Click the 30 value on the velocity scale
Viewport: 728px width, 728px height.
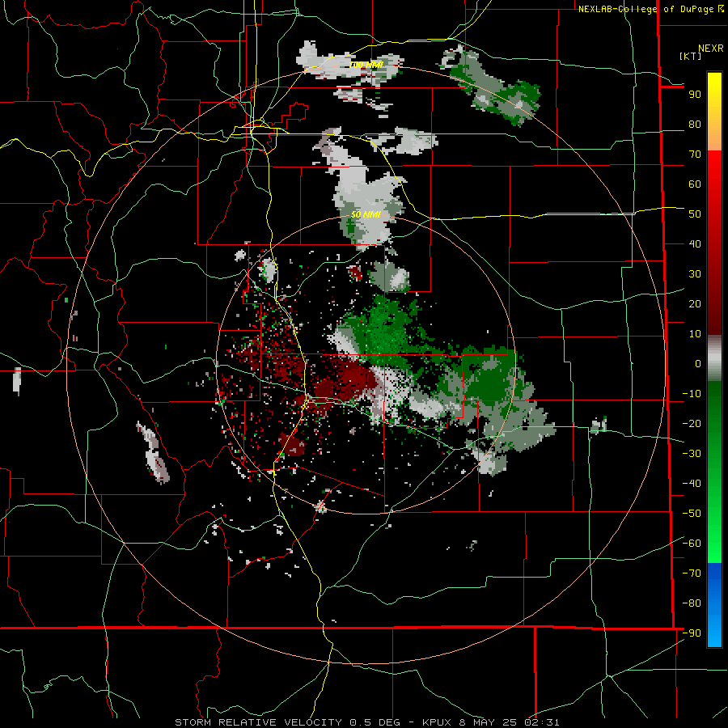[695, 274]
